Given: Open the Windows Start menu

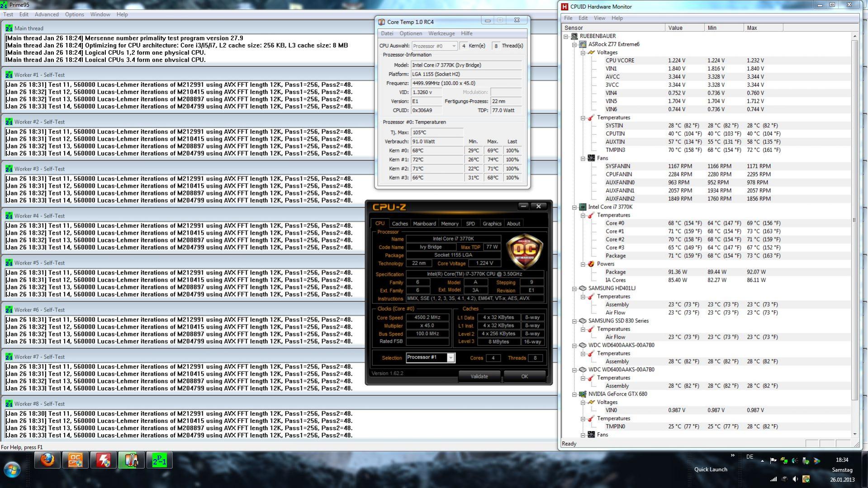Looking at the screenshot, I should coord(12,469).
